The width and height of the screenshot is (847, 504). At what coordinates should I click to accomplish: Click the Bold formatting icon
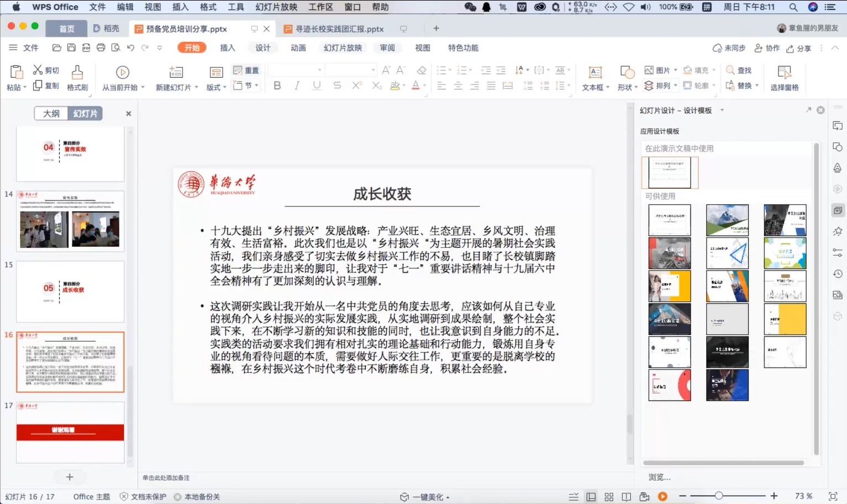pyautogui.click(x=277, y=86)
